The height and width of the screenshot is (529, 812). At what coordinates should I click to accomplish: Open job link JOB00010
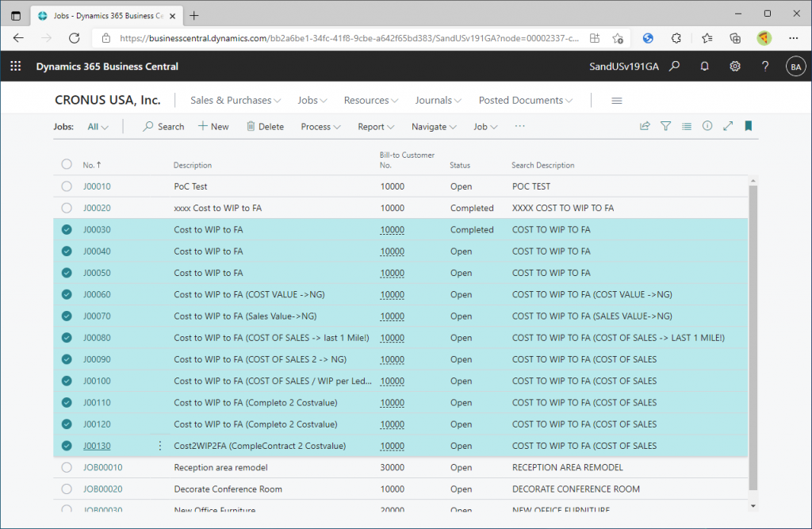(x=102, y=468)
